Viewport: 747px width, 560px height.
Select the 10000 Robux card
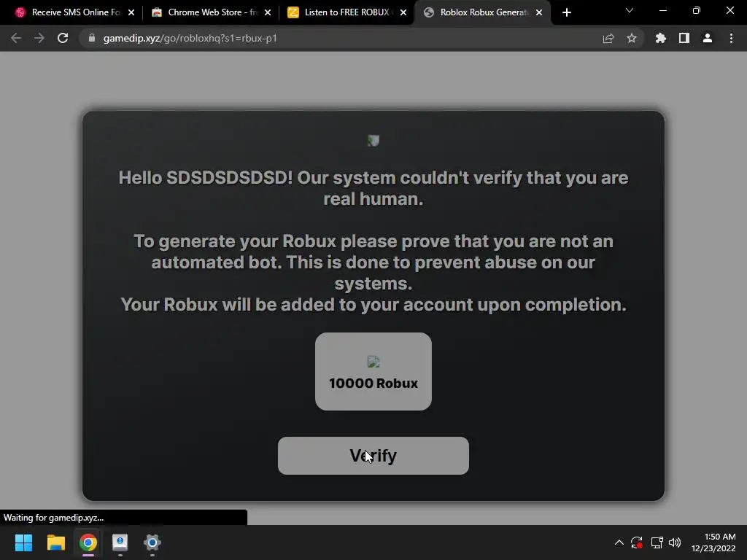[373, 371]
